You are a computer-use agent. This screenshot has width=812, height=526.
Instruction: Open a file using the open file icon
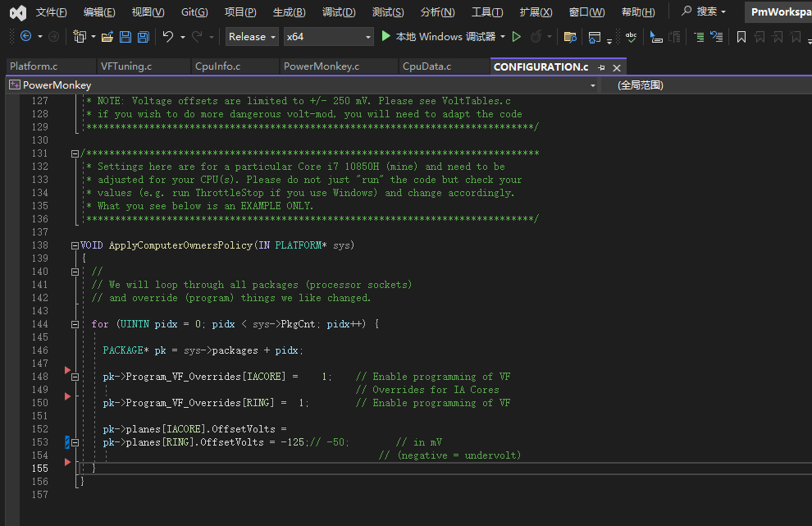pyautogui.click(x=107, y=37)
